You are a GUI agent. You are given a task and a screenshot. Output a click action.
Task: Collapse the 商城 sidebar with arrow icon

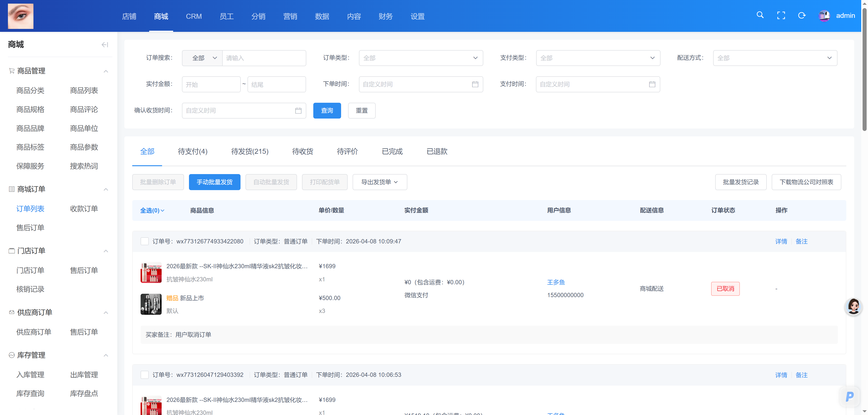105,44
